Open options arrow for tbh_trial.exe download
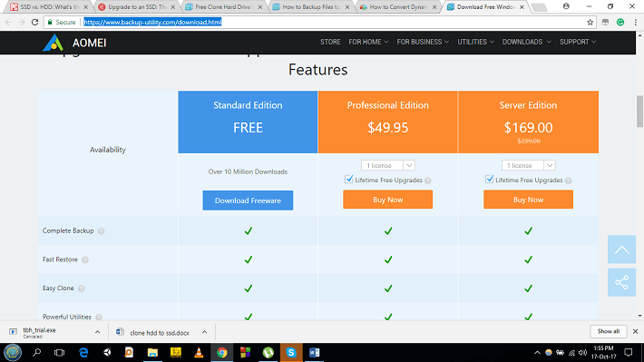The image size is (644, 362). (97, 332)
